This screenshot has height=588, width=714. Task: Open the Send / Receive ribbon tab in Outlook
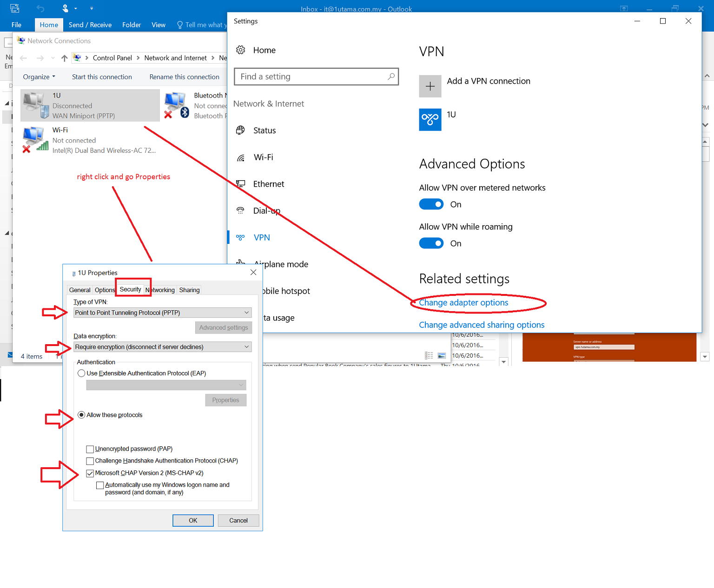pyautogui.click(x=90, y=25)
